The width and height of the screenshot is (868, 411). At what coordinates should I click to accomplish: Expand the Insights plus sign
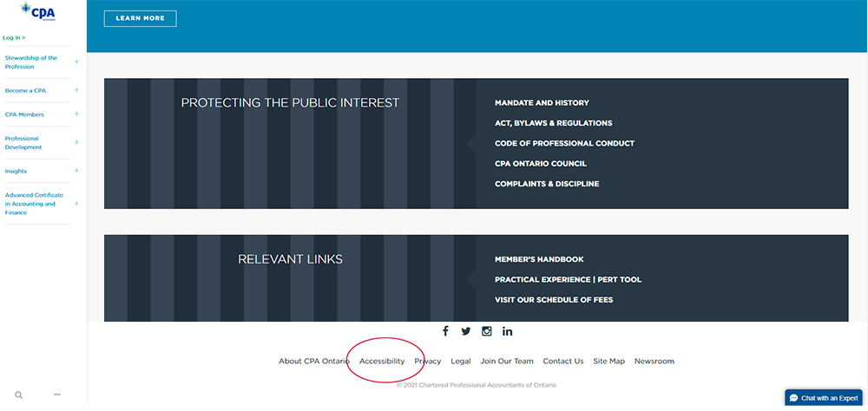(x=76, y=171)
